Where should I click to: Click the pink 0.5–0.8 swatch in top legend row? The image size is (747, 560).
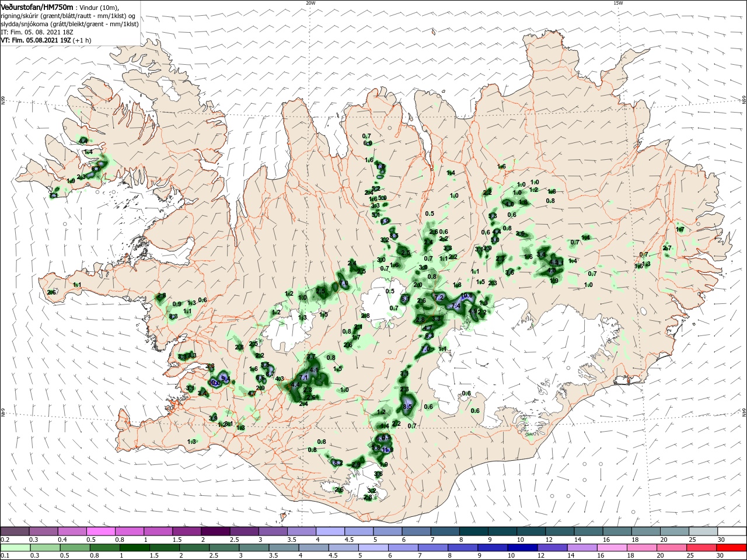coord(100,531)
